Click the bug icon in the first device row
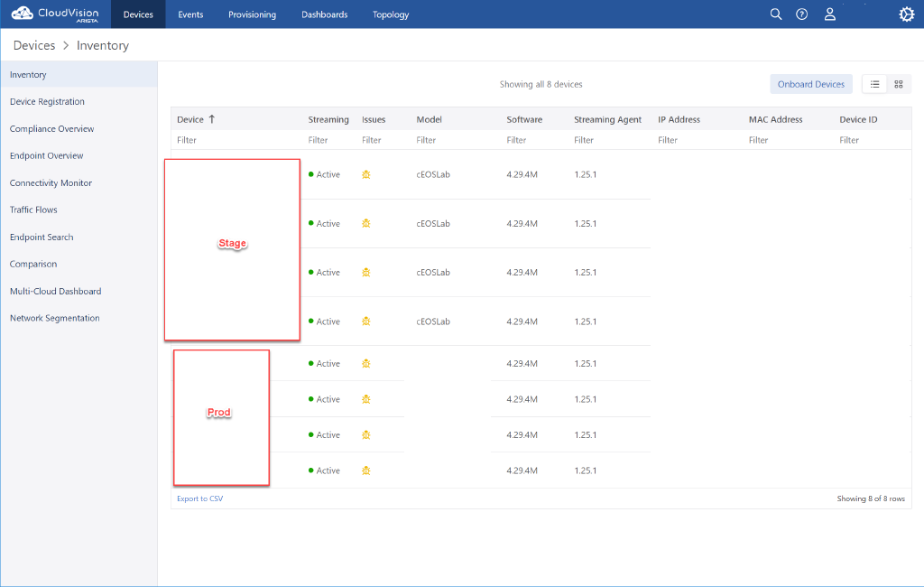924x587 pixels. point(365,174)
